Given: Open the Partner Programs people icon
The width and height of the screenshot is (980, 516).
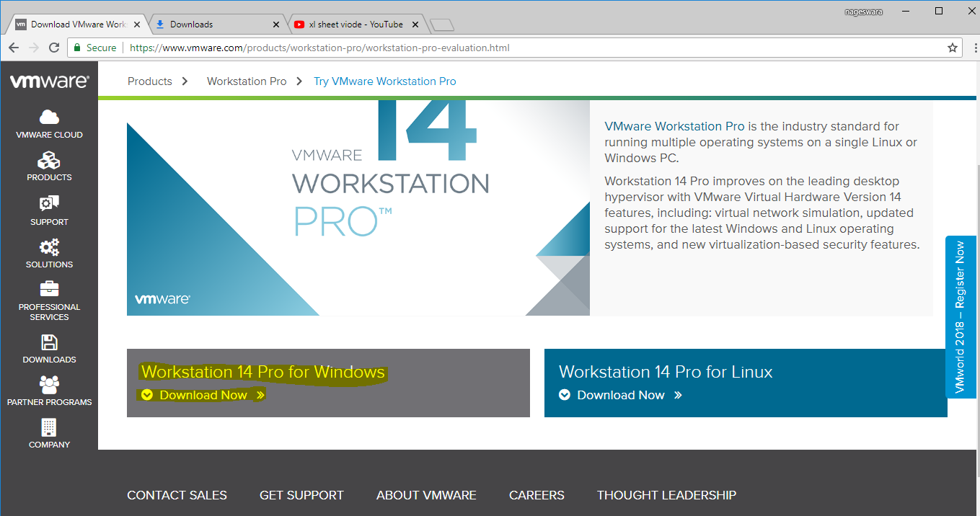Looking at the screenshot, I should click(49, 385).
